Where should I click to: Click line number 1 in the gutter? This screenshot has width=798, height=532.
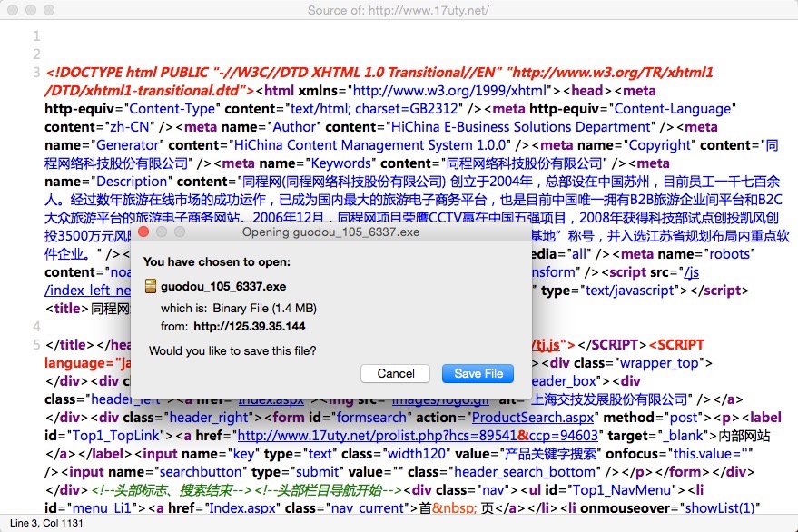point(36,36)
